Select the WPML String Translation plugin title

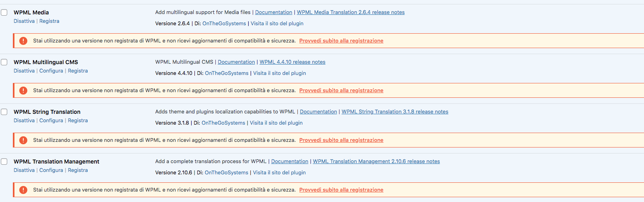pyautogui.click(x=47, y=112)
